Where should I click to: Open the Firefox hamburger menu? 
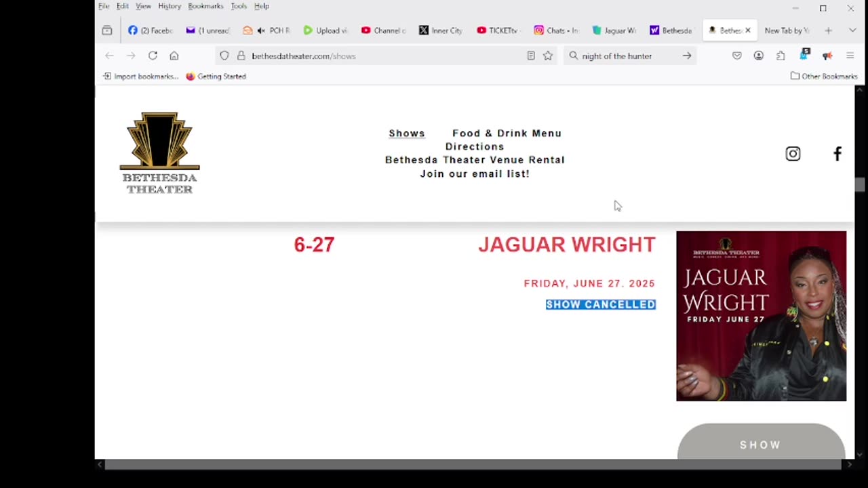(x=850, y=56)
